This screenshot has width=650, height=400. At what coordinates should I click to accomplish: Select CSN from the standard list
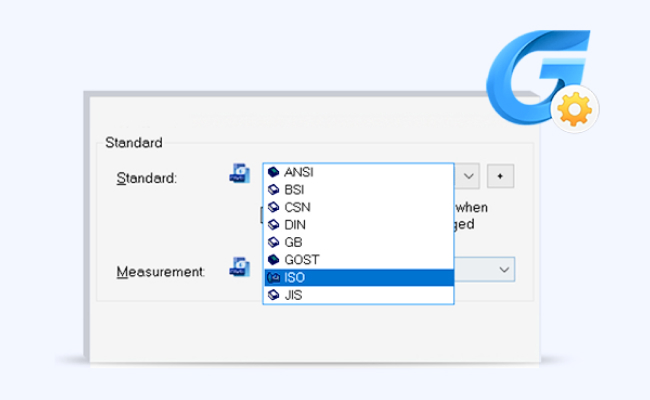(296, 206)
